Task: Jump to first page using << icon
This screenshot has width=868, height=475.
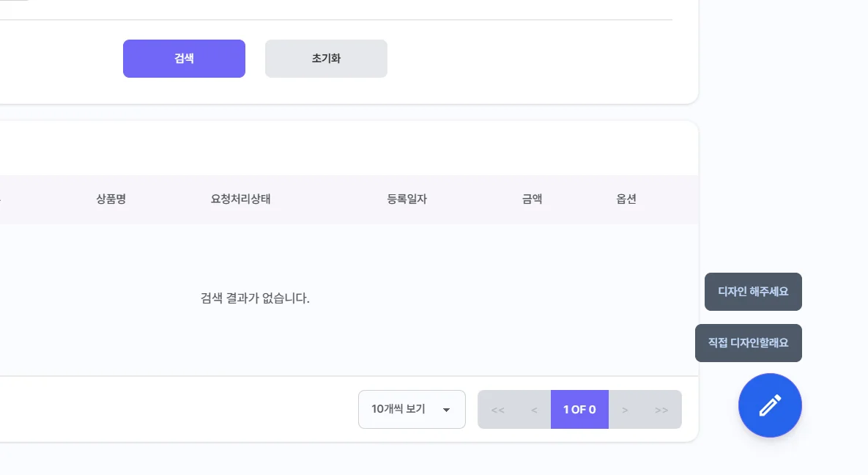Action: [497, 410]
